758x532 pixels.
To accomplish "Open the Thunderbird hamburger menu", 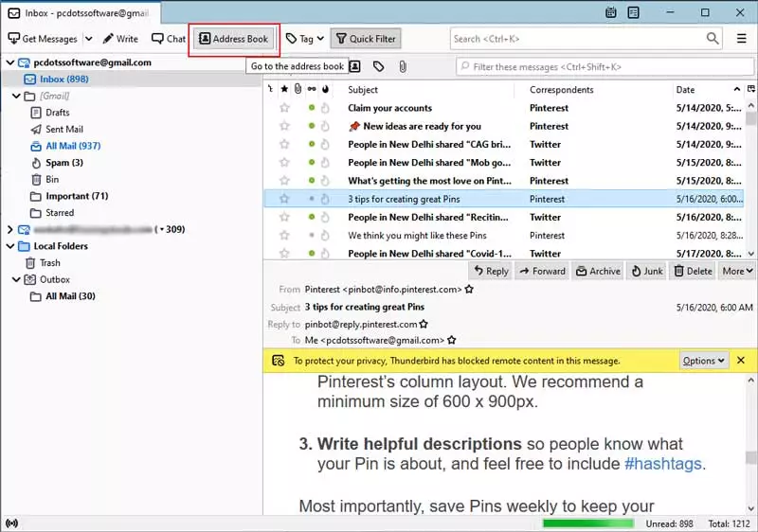I will (742, 39).
